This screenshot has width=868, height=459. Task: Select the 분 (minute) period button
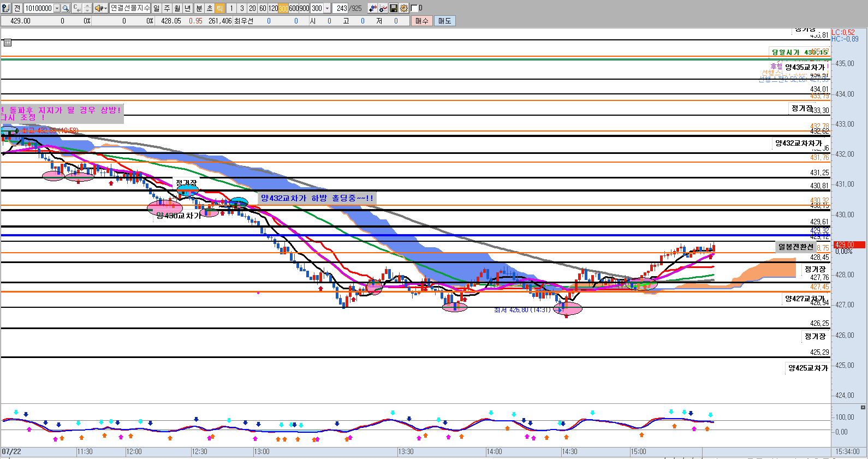click(x=199, y=8)
